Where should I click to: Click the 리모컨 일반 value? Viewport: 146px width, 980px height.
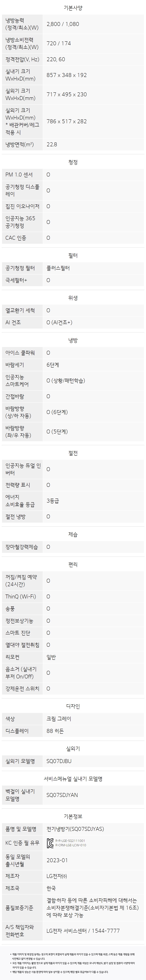click(51, 657)
